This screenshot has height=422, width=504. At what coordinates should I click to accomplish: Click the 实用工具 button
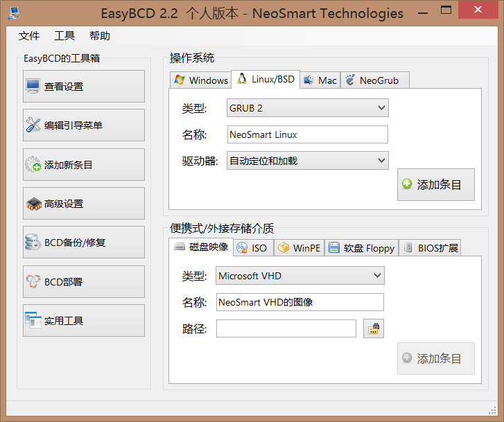[x=84, y=320]
